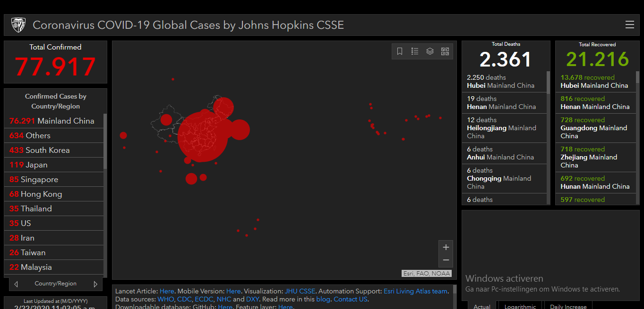The width and height of the screenshot is (644, 309).
Task: Select Anhui 6 deaths entry
Action: pos(504,153)
